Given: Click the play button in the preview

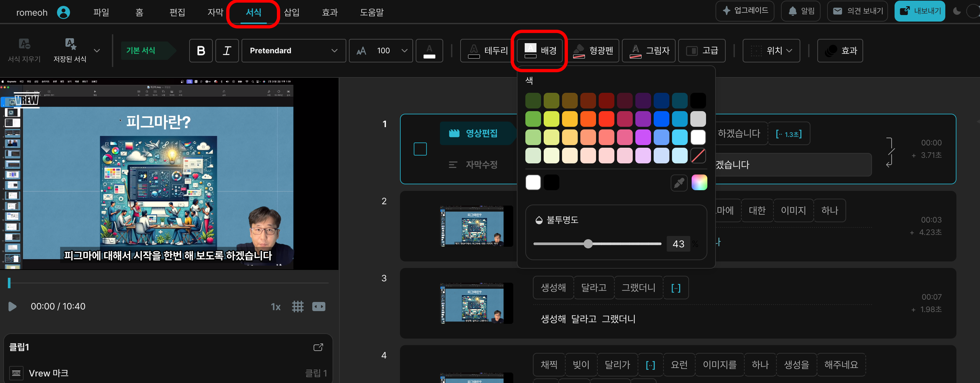Looking at the screenshot, I should tap(12, 306).
